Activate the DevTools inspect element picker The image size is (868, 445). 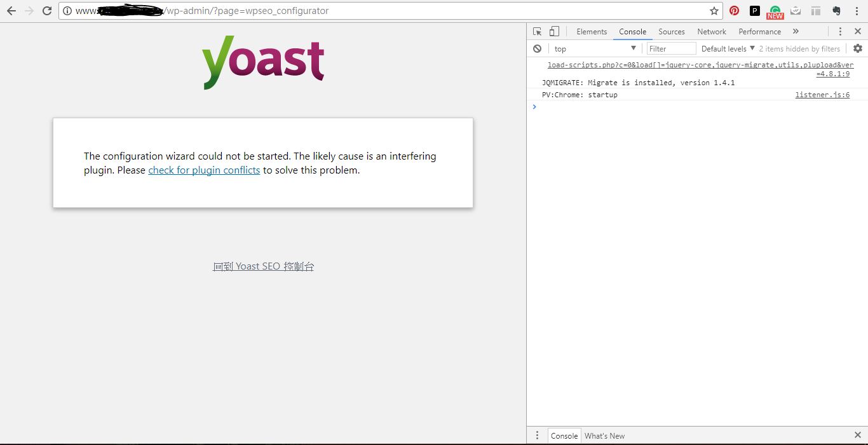click(x=538, y=31)
